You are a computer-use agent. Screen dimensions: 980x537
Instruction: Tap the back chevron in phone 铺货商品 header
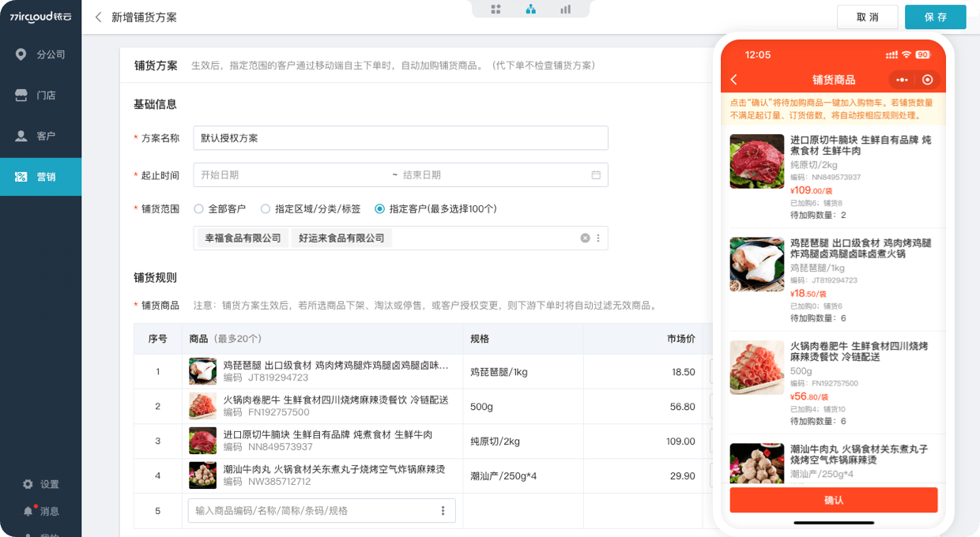(x=734, y=80)
